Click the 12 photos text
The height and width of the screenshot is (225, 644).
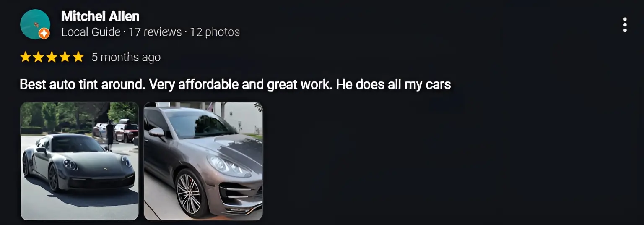tap(215, 32)
